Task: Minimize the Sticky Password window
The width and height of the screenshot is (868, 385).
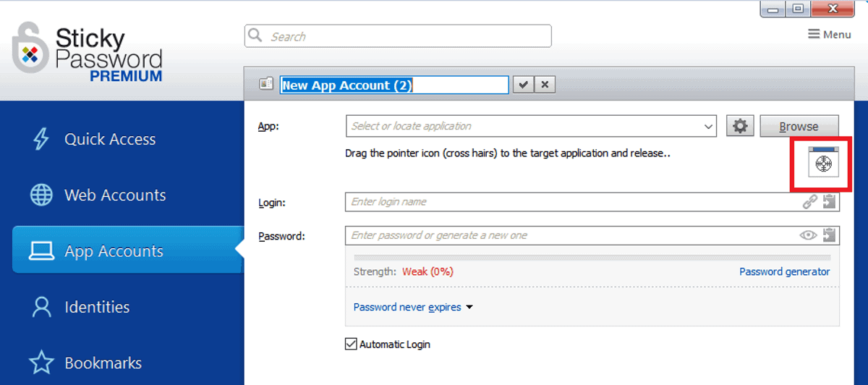Action: coord(772,9)
